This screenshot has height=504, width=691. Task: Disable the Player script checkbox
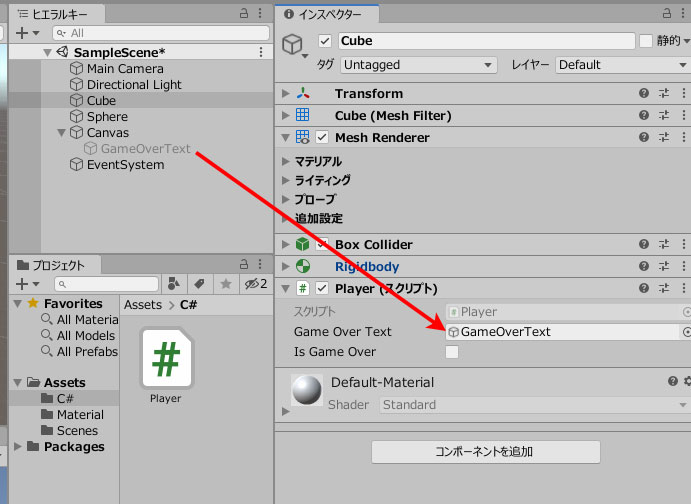(x=322, y=289)
